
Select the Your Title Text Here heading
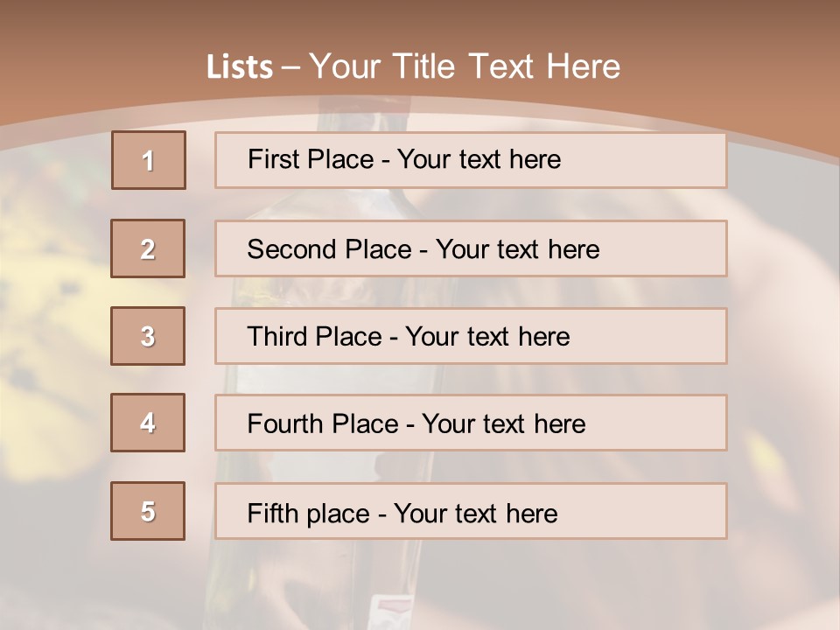[x=465, y=66]
